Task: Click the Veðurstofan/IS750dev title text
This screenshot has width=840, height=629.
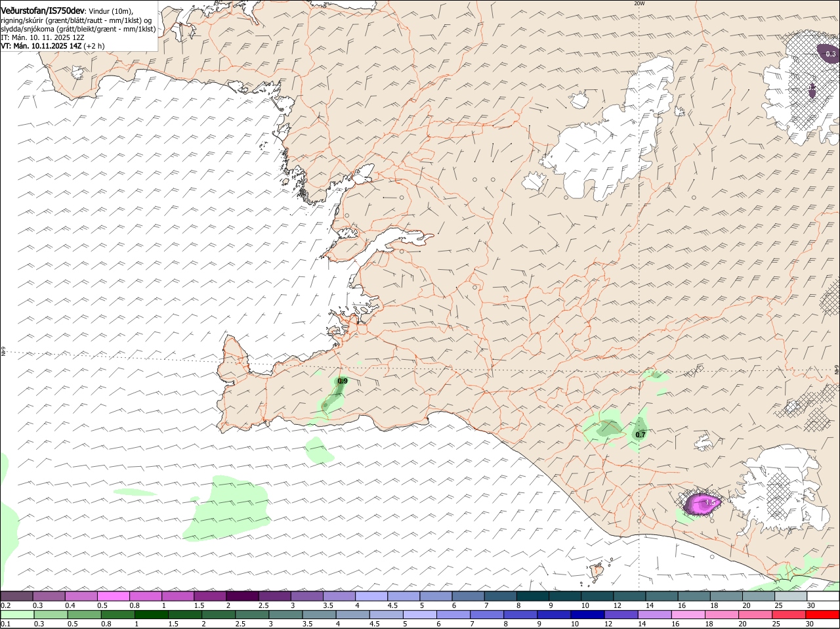Action: pos(42,11)
